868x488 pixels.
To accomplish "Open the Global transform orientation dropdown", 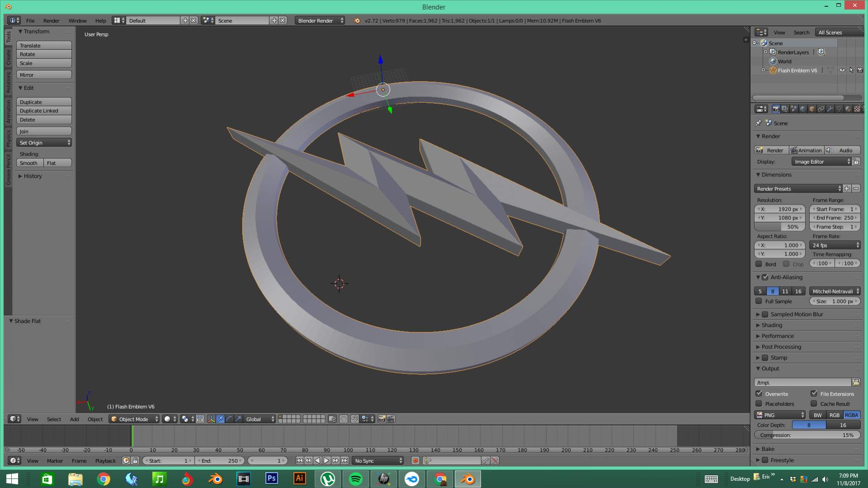I will pyautogui.click(x=260, y=419).
